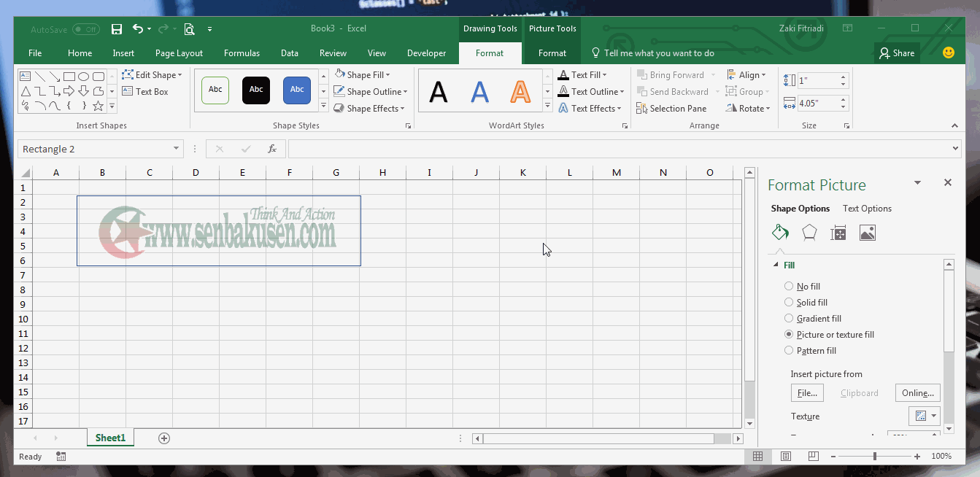Apply the black fill Abc shape style

256,90
